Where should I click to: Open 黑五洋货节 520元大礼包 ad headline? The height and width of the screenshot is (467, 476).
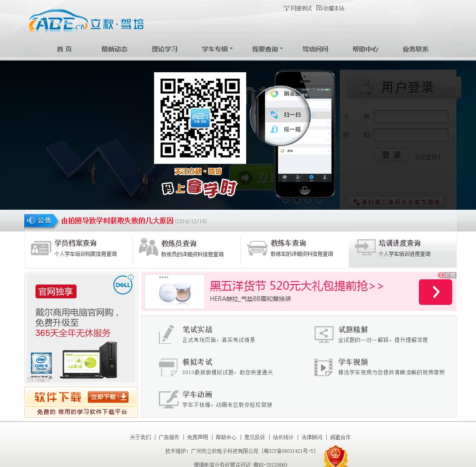coord(296,286)
